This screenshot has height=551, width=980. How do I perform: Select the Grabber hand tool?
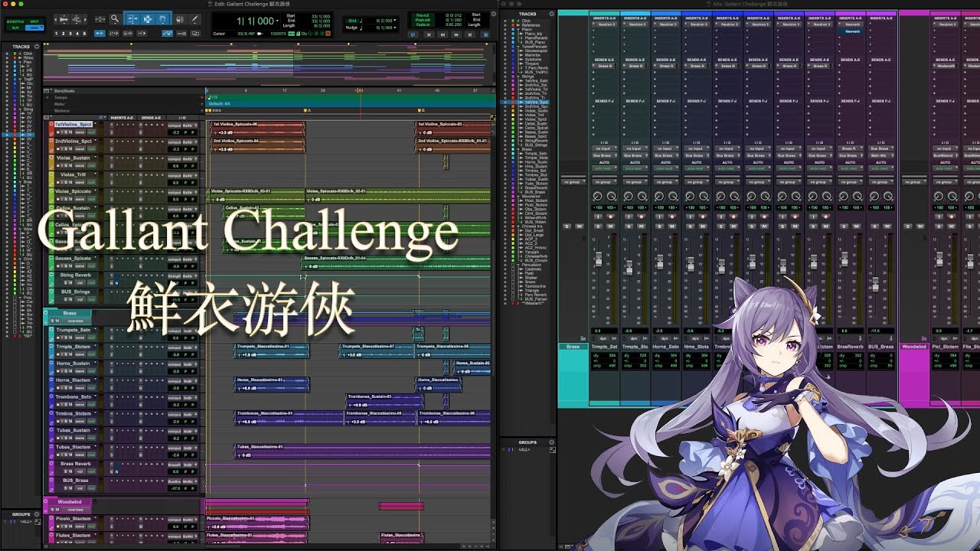point(163,19)
